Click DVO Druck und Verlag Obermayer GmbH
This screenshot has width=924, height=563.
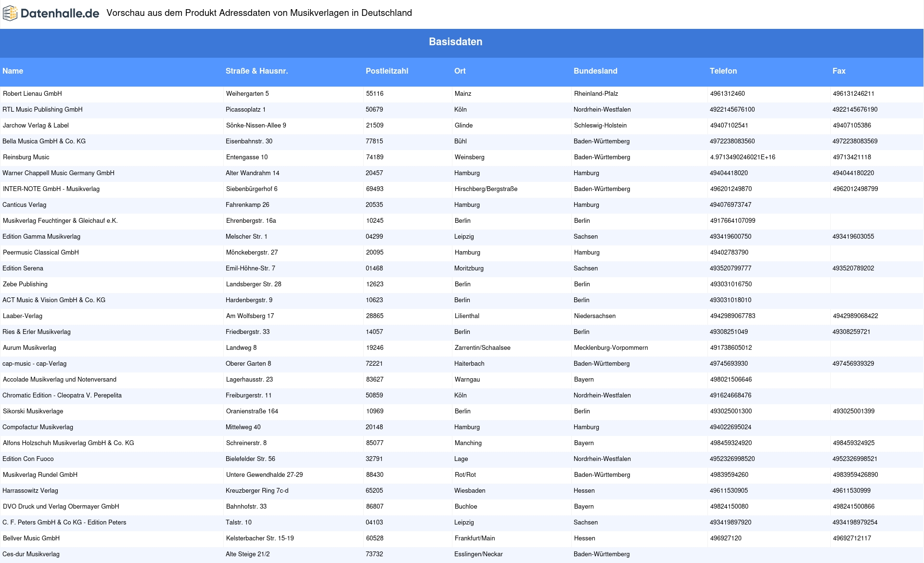click(61, 507)
